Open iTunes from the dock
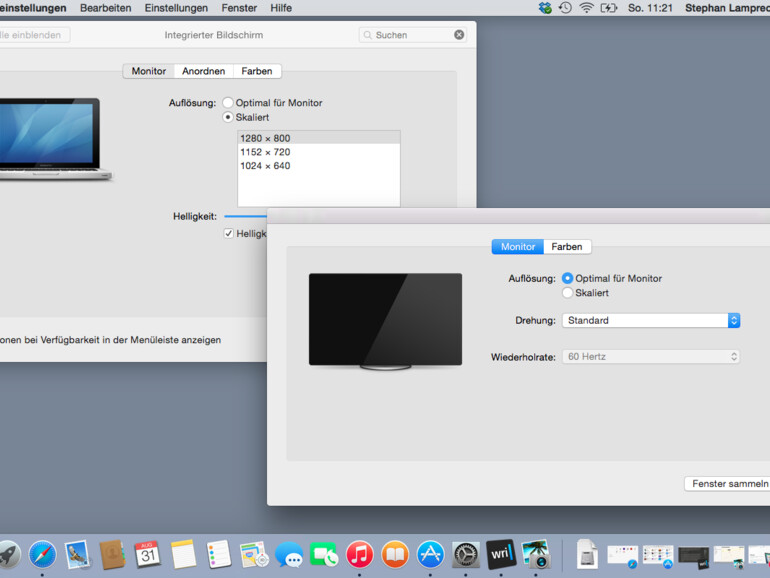770x578 pixels. coord(359,553)
